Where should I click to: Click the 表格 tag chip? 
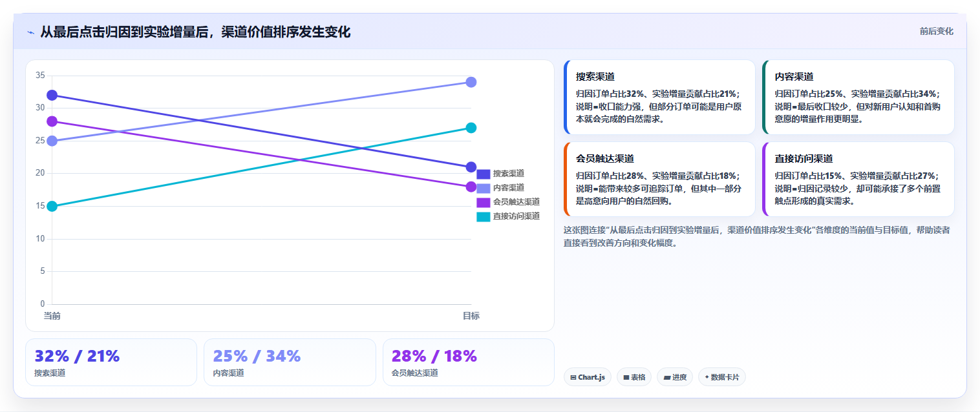[634, 377]
